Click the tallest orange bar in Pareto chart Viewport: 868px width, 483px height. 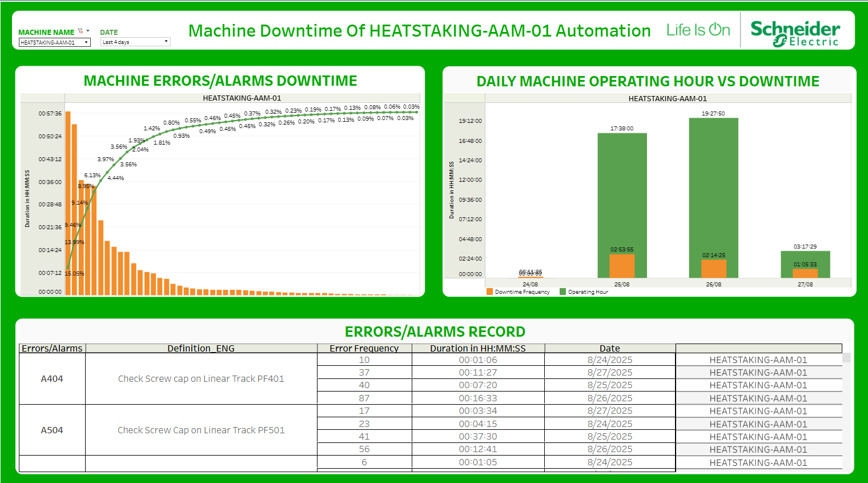(68, 203)
